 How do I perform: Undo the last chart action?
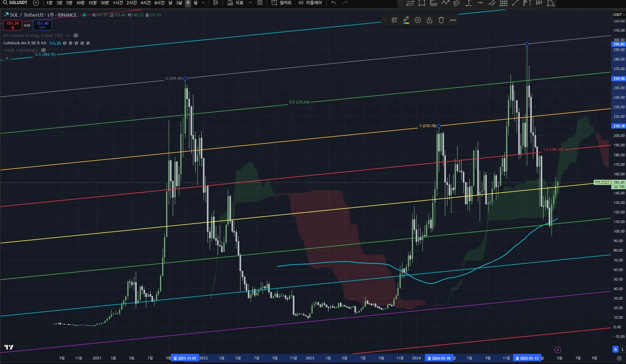tap(333, 3)
